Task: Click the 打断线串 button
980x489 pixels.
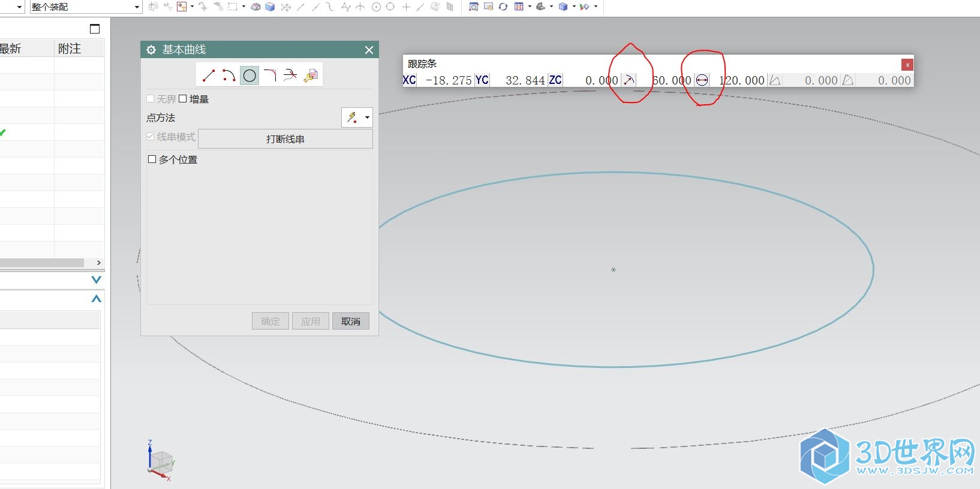Action: [x=285, y=139]
